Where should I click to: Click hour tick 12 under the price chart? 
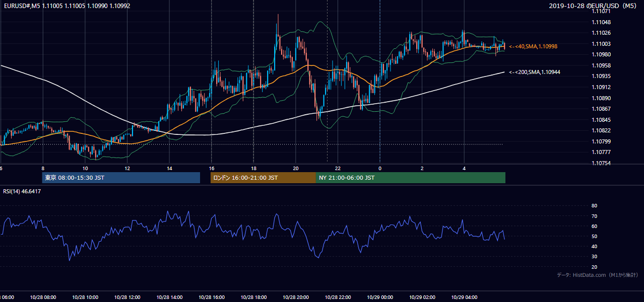coord(127,169)
